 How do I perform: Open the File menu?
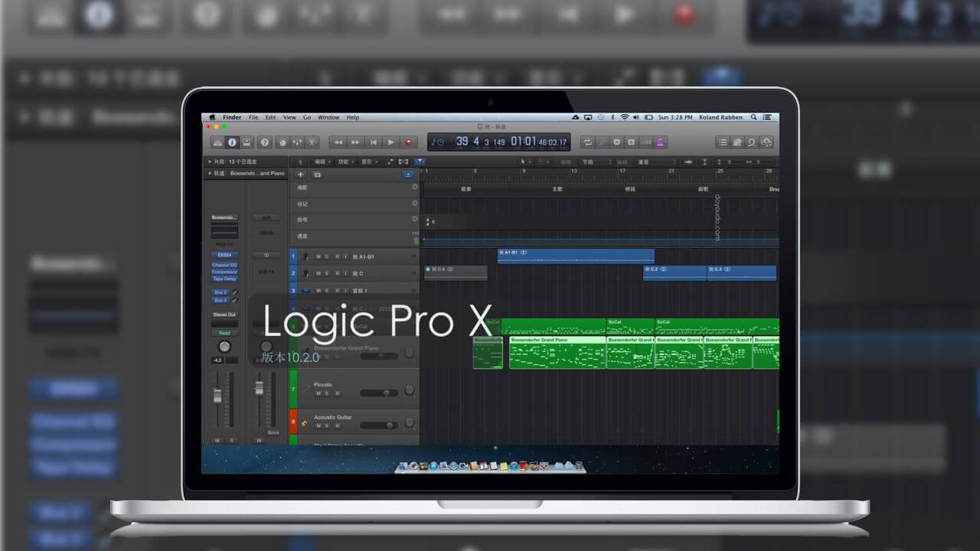coord(253,117)
